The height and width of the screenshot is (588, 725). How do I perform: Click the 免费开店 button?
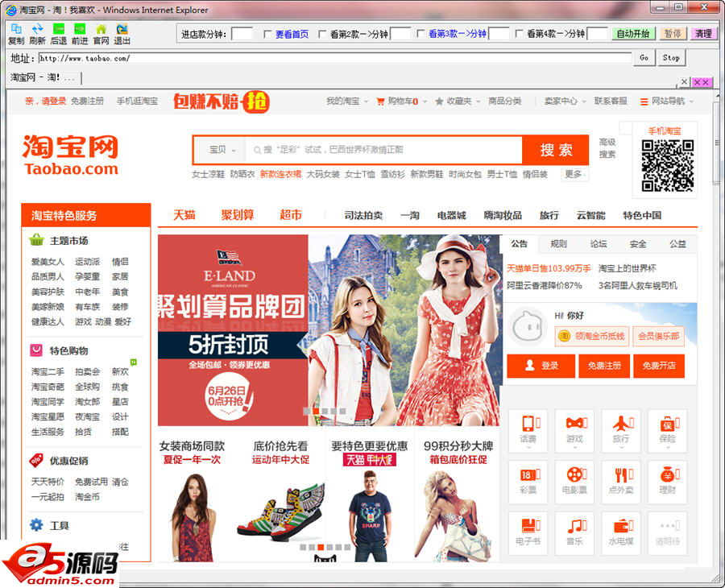coord(659,366)
